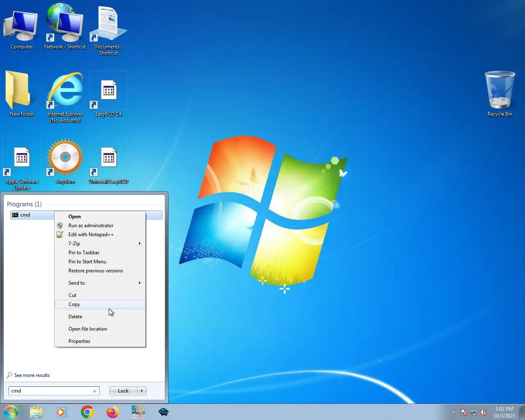Screen dimensions: 525x420
Task: Select the EasyBCD 2.4 desktop shortcut
Action: (x=109, y=95)
